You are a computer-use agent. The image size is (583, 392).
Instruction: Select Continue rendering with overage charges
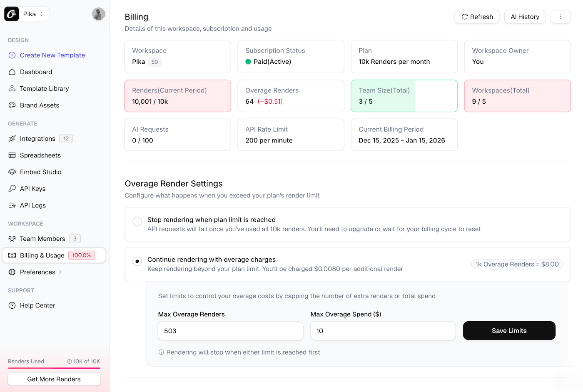tap(137, 261)
